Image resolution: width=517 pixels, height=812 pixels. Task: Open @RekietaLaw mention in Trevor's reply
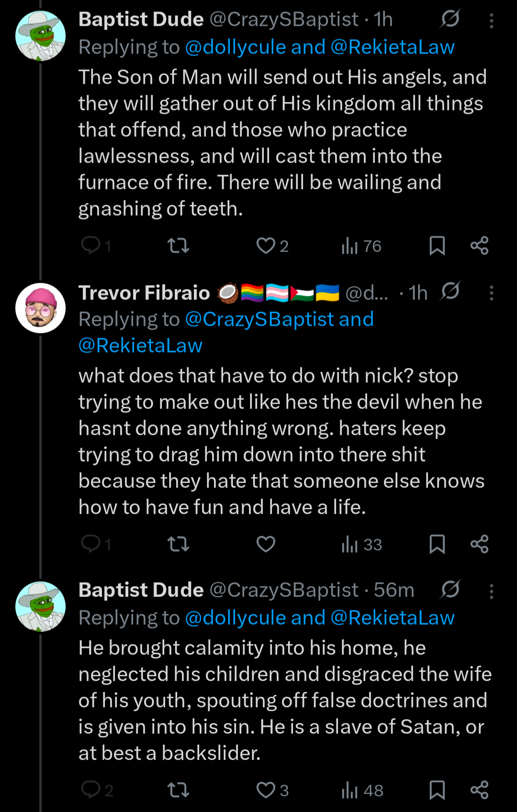pos(140,345)
